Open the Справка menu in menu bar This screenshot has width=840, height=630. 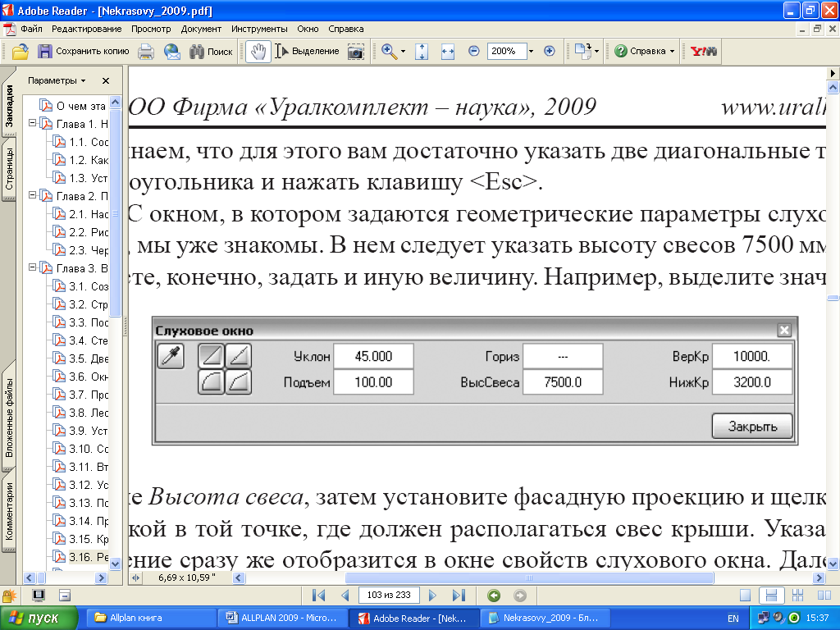click(346, 29)
